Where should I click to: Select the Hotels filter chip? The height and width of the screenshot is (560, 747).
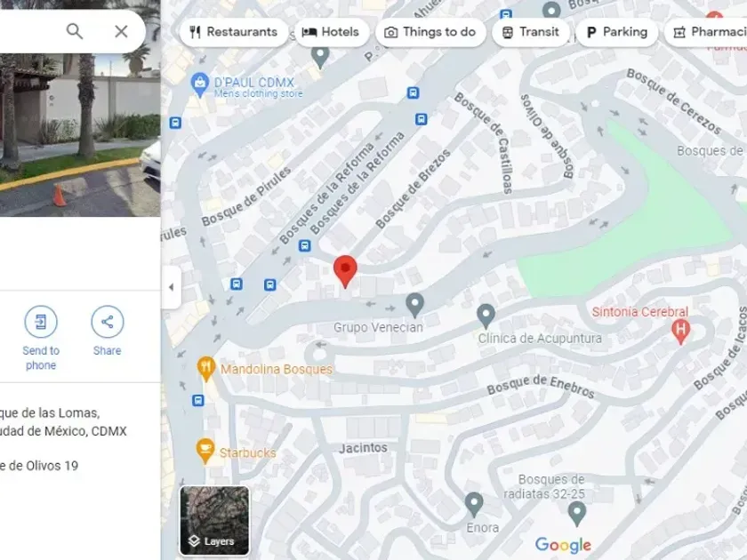click(331, 32)
